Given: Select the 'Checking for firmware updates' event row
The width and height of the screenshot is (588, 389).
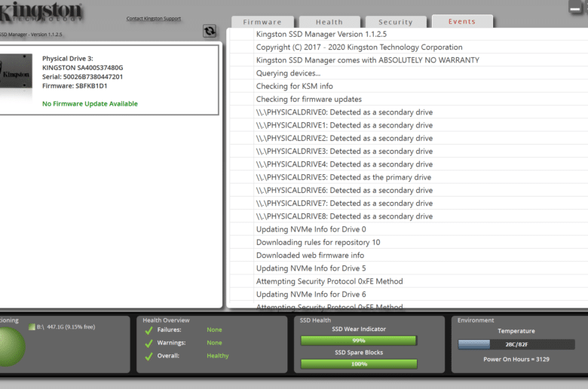Looking at the screenshot, I should (409, 100).
